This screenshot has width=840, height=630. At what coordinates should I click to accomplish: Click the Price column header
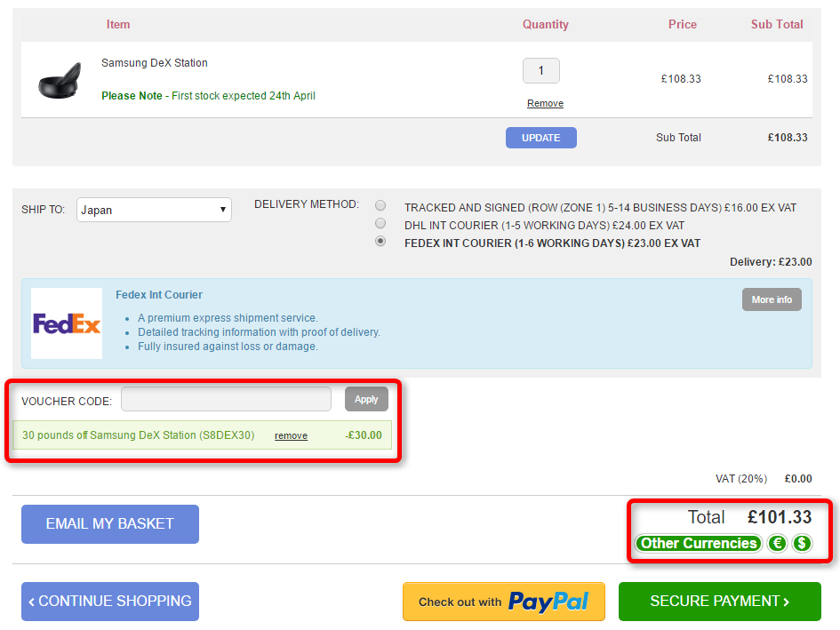[x=683, y=24]
